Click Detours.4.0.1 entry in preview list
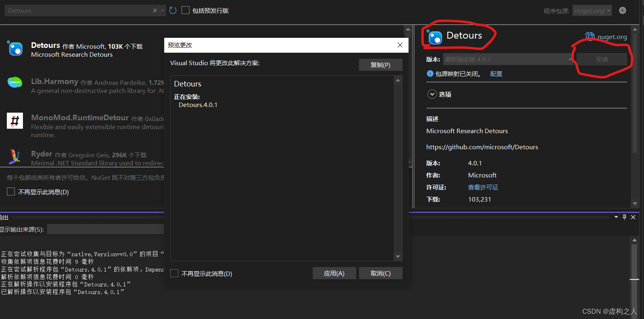This screenshot has height=319, width=644. [x=198, y=105]
